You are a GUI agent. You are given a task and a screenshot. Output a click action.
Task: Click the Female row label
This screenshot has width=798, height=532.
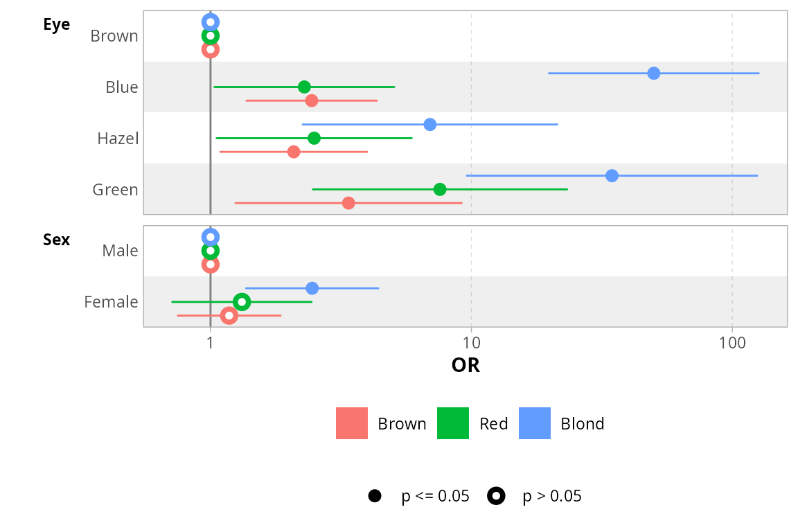coord(111,302)
